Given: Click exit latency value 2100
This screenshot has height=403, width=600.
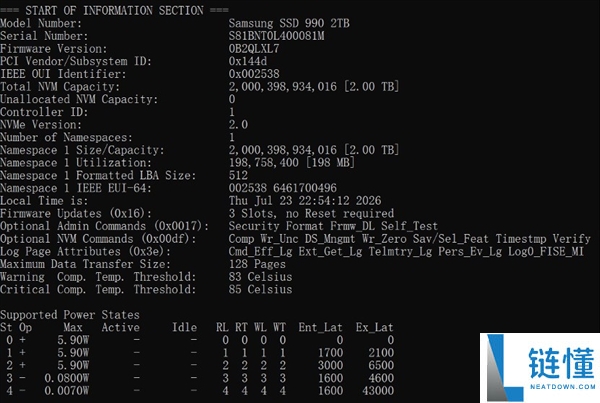Looking at the screenshot, I should (381, 352).
